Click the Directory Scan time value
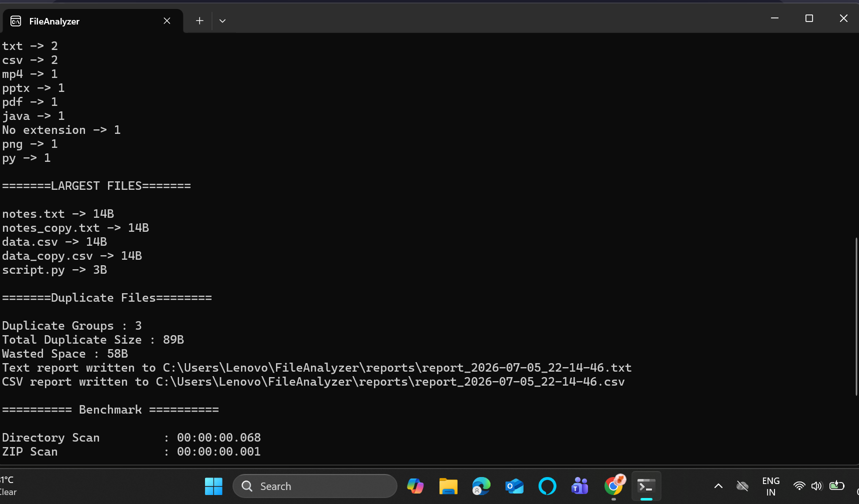This screenshot has width=859, height=504. click(218, 438)
